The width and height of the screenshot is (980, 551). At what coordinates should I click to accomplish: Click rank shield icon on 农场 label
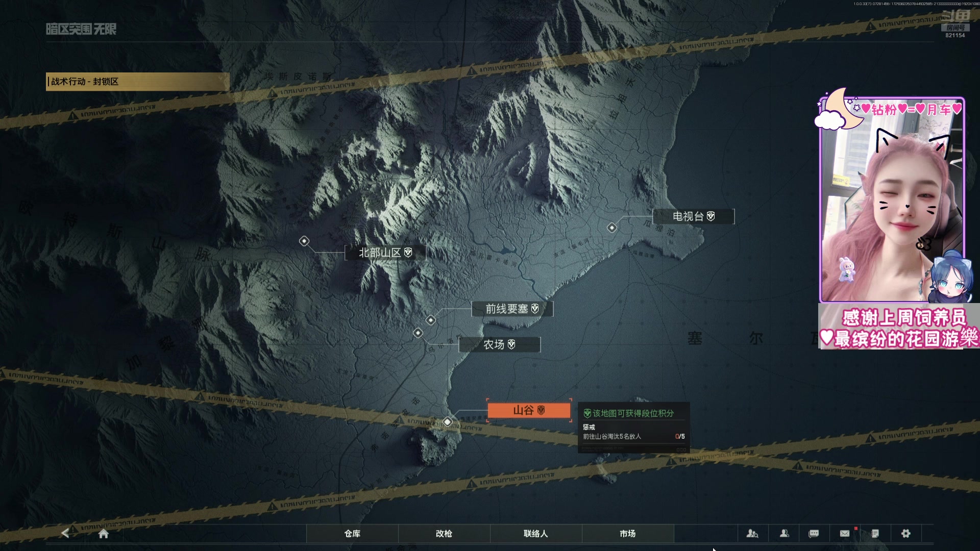511,344
